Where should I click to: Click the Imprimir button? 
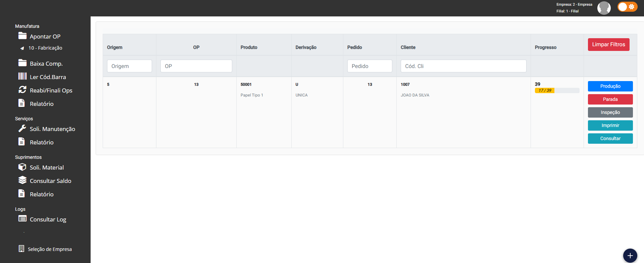[610, 125]
